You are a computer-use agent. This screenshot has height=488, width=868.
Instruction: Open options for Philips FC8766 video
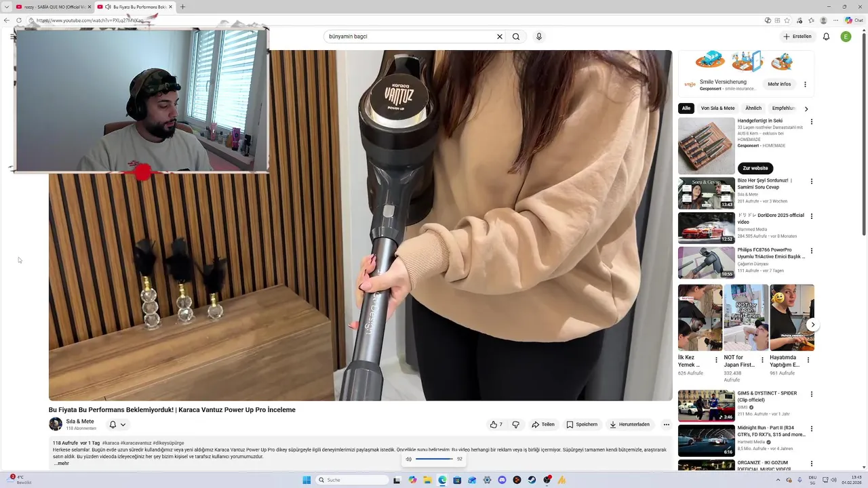point(811,251)
